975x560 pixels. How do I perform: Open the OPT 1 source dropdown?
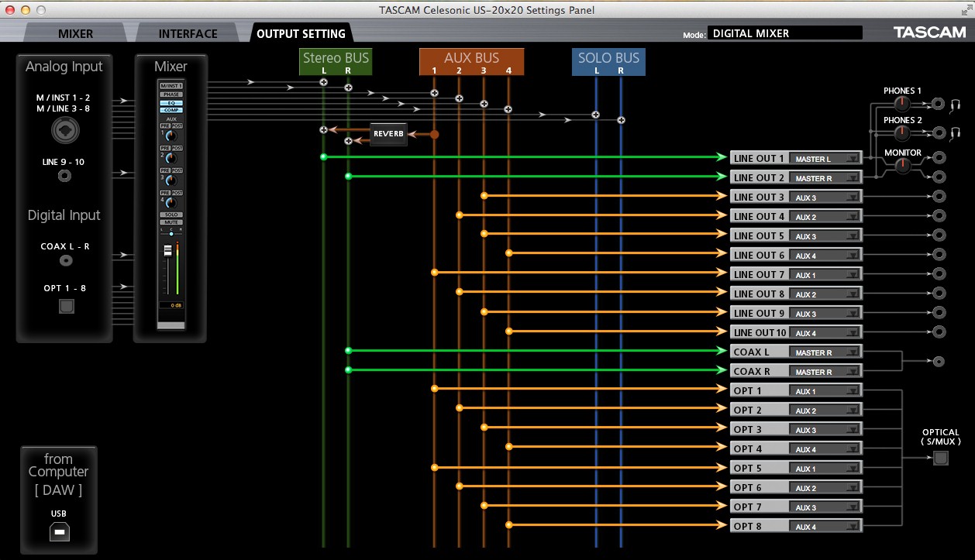825,391
